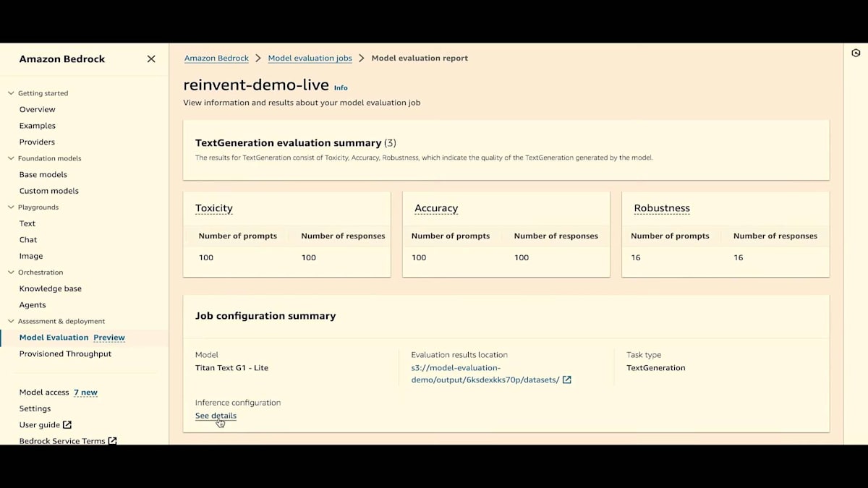Open Agents page
Screen dimensions: 868x488
click(x=33, y=305)
